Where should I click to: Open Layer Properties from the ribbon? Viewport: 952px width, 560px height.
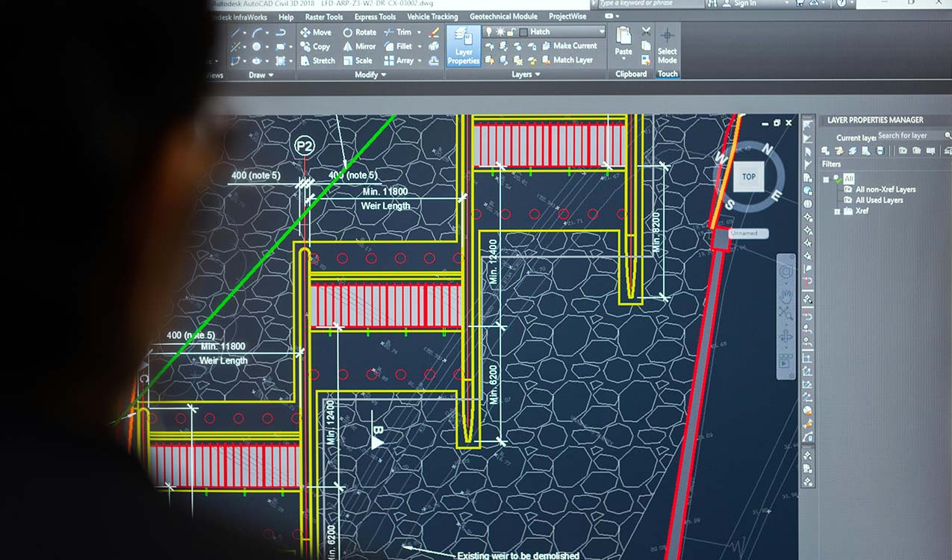click(x=464, y=46)
